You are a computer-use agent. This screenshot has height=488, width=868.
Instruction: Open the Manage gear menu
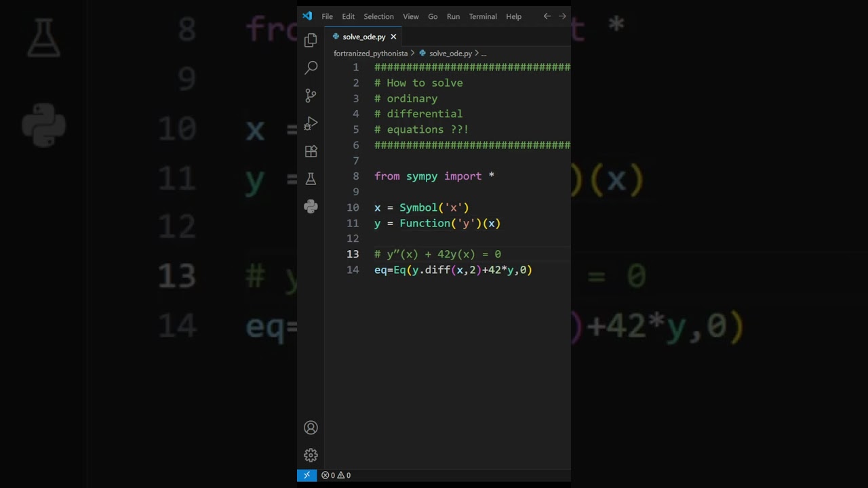click(x=311, y=455)
